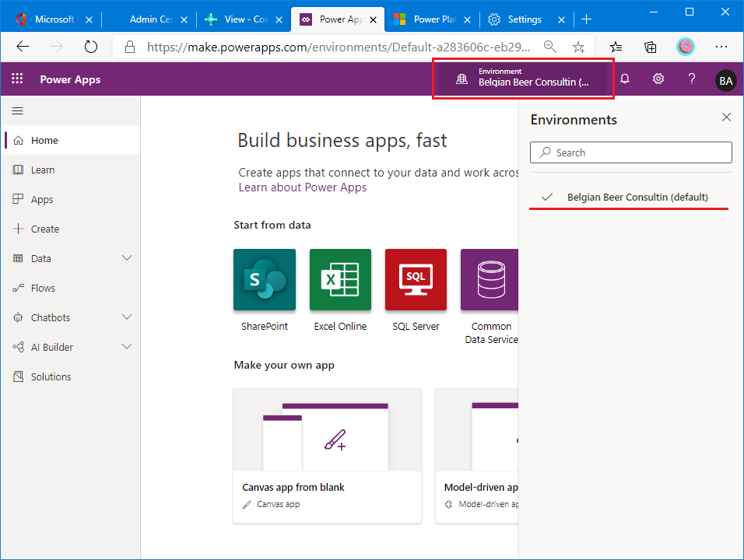Viewport: 744px width, 560px height.
Task: Close the Admin Center tab
Action: point(184,19)
